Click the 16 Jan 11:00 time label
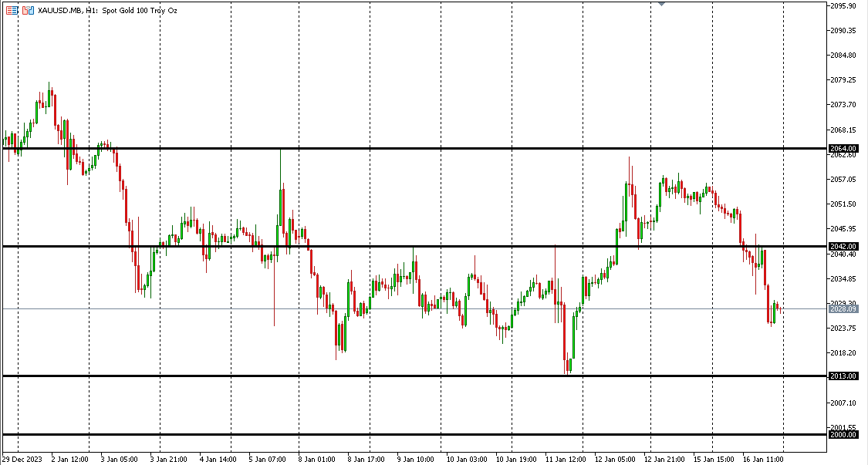This screenshot has width=868, height=465. (761, 459)
